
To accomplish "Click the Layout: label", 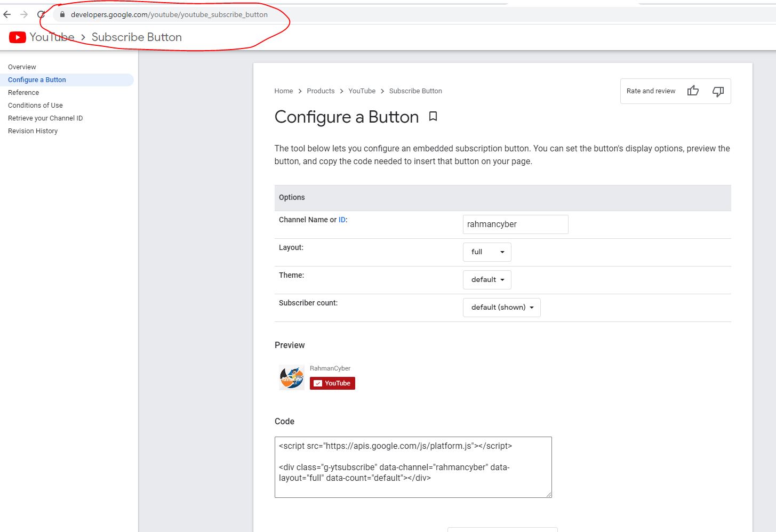I will (291, 247).
